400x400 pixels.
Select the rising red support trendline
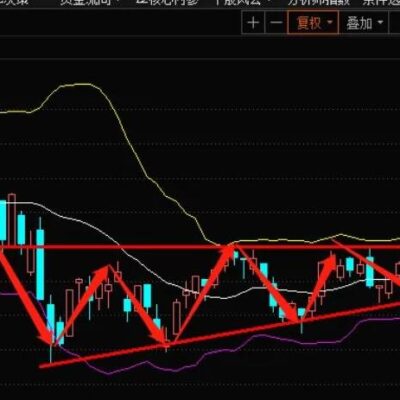point(220,334)
